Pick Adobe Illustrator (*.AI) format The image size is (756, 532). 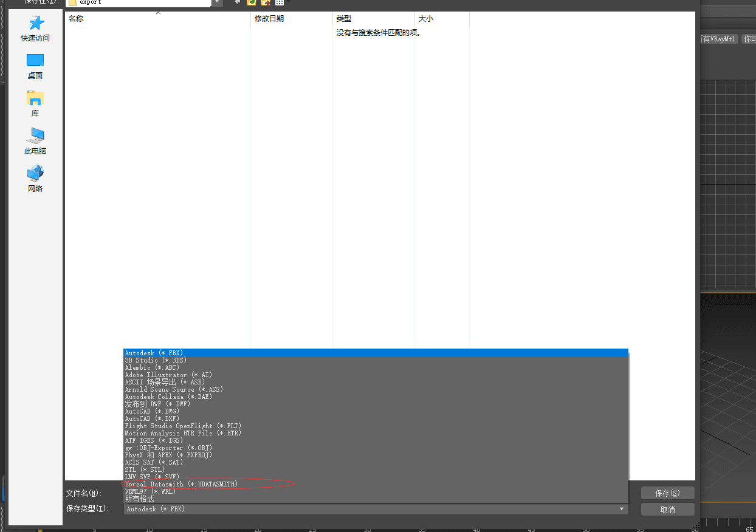376,375
